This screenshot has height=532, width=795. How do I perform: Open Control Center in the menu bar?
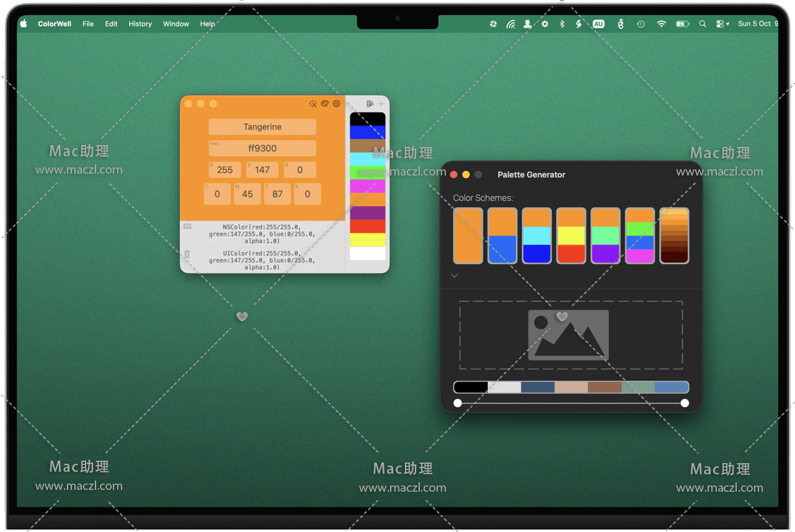click(722, 24)
